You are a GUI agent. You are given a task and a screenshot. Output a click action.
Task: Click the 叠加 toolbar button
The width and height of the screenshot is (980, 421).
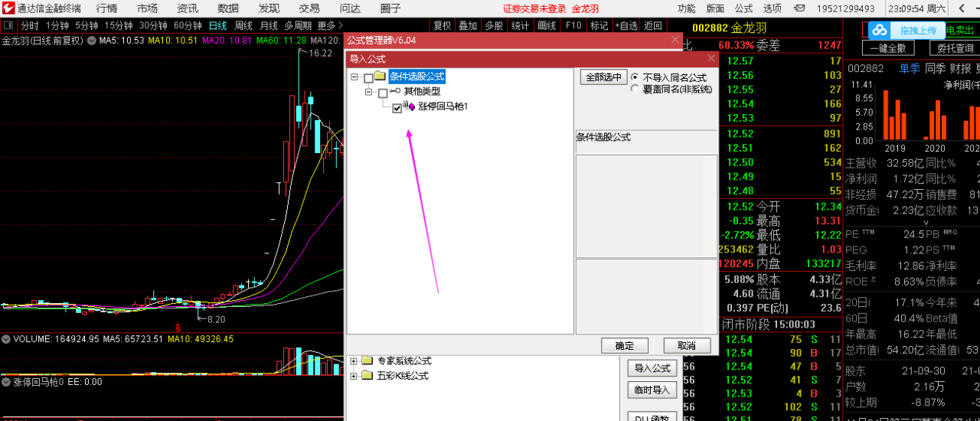(468, 25)
